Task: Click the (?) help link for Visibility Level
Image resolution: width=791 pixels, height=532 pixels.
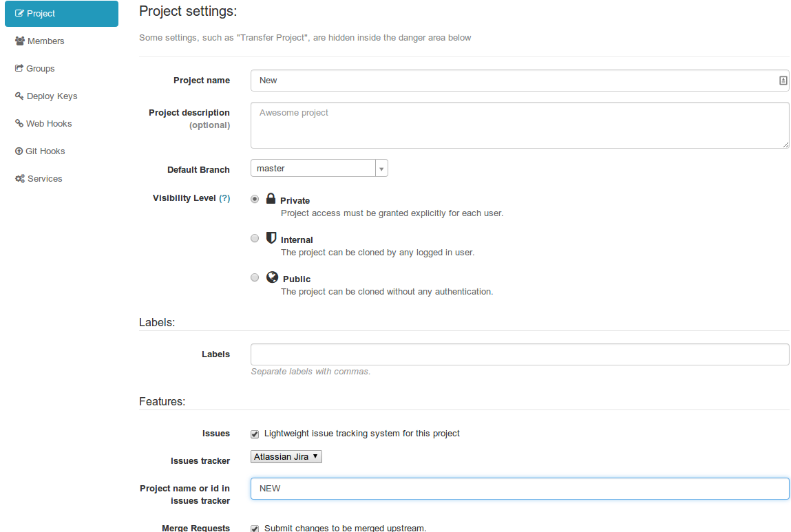Action: click(x=226, y=198)
